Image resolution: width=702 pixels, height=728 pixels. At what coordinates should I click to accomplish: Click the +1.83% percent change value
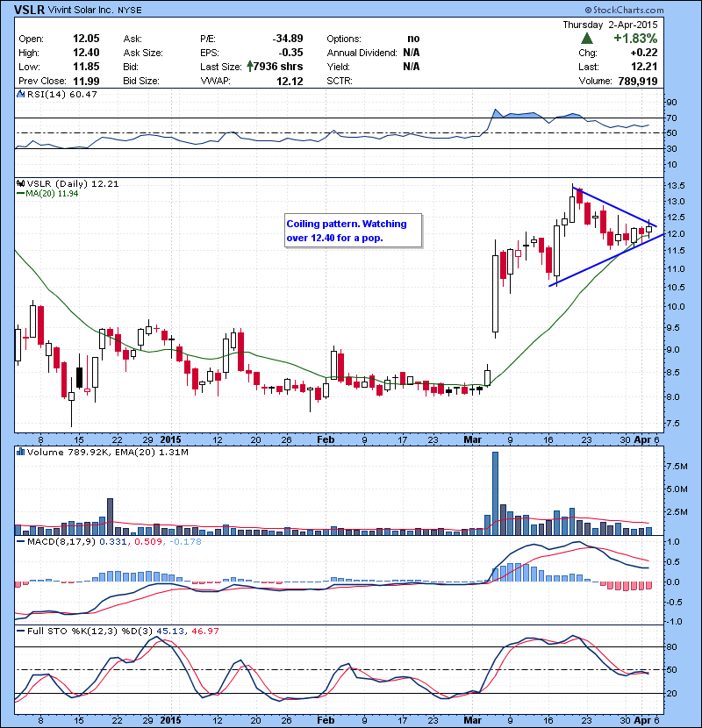(635, 38)
